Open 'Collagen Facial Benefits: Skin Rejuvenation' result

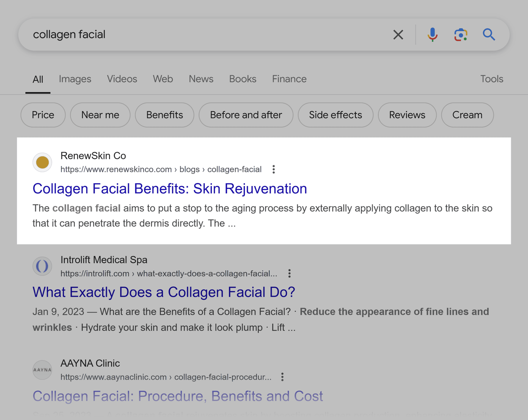point(170,189)
